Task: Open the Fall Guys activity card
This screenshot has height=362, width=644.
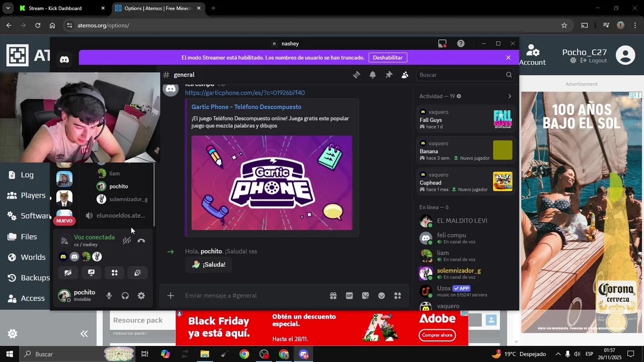Action: point(466,120)
